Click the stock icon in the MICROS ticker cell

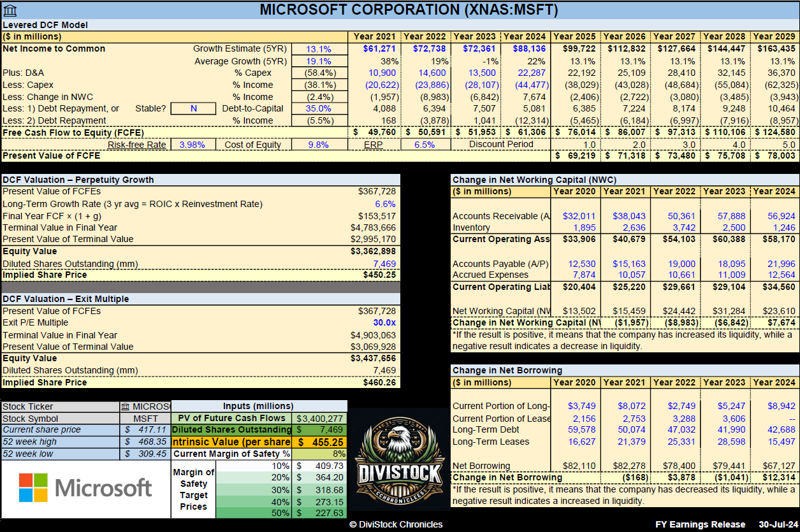coord(126,406)
